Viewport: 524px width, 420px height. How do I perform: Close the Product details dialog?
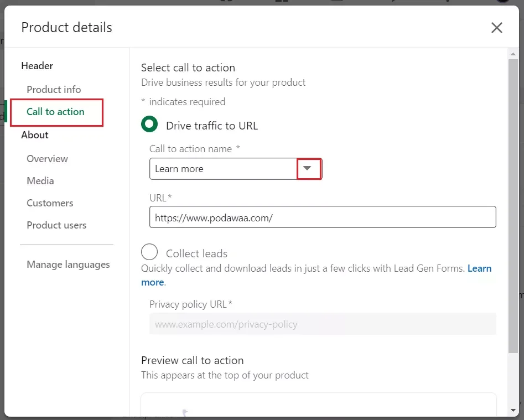496,28
